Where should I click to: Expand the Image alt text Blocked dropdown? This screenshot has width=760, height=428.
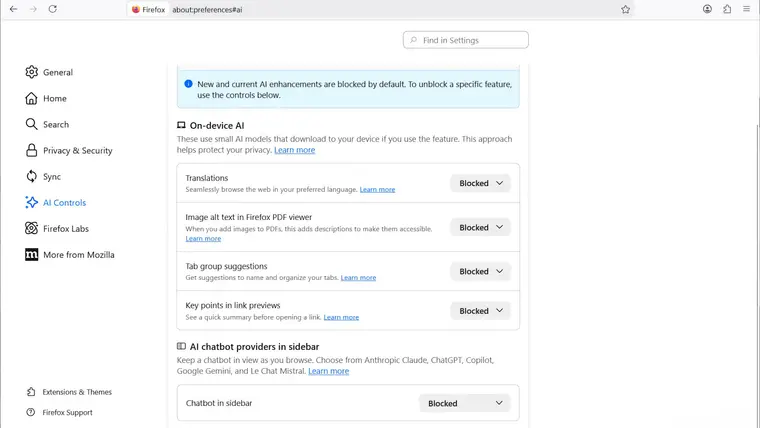tap(480, 227)
